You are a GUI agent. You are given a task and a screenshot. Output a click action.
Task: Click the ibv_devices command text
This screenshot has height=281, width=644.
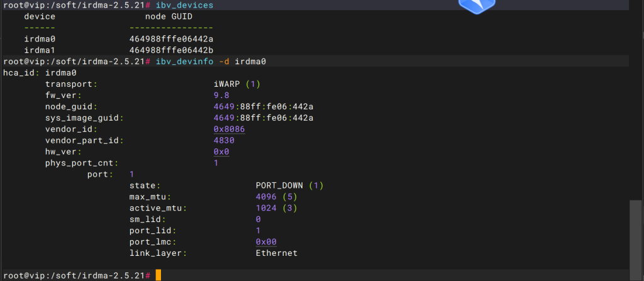185,5
